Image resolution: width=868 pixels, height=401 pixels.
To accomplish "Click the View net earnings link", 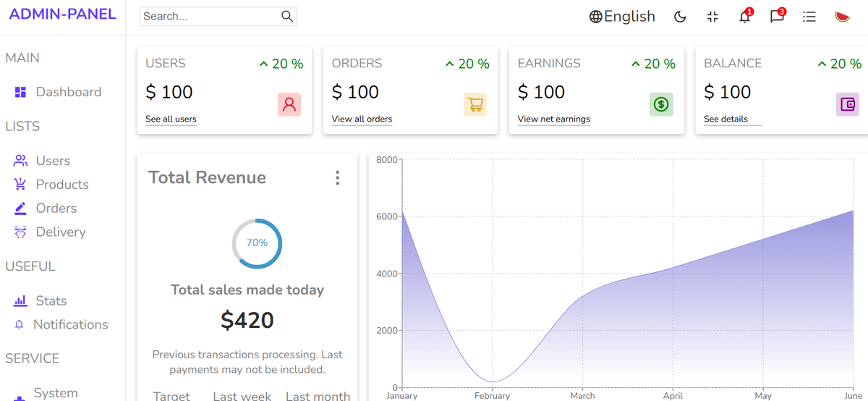I will coord(554,119).
